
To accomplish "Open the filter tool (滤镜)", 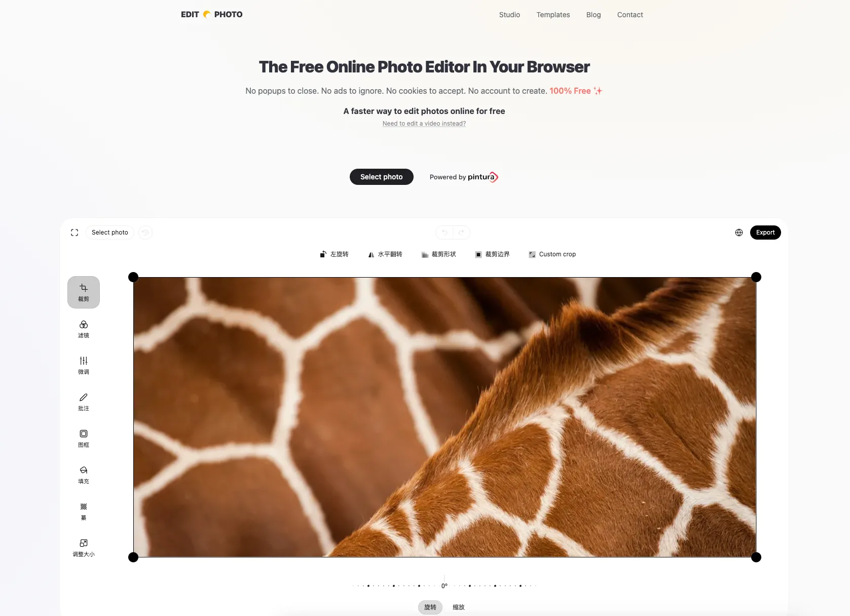I will (x=84, y=329).
